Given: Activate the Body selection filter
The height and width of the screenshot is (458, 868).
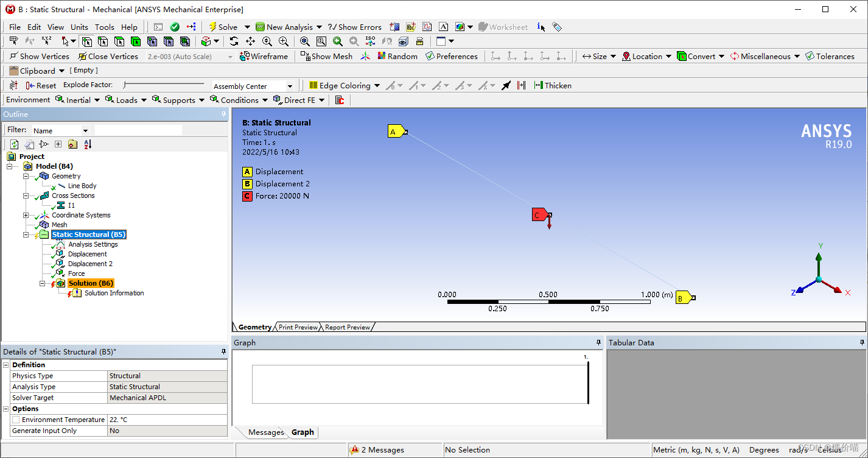Looking at the screenshot, I should [135, 41].
